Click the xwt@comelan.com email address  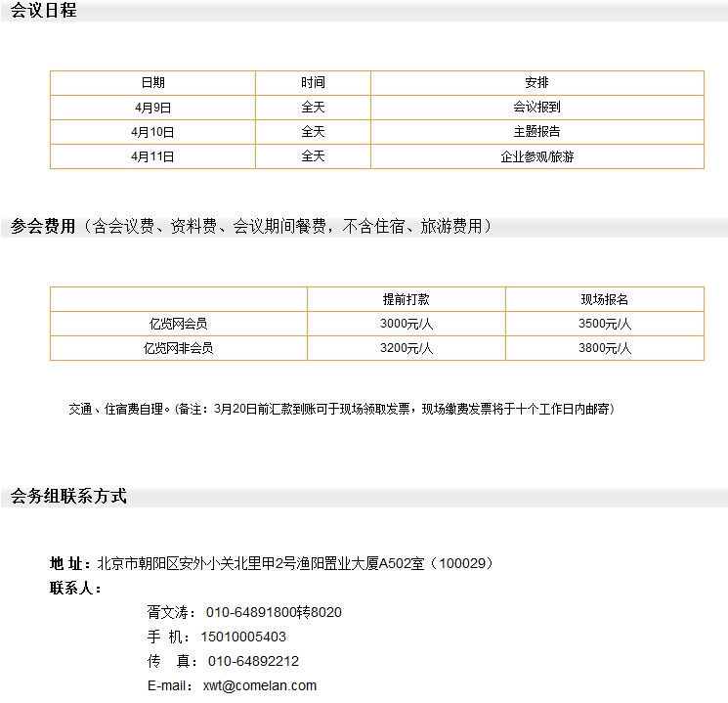(x=259, y=685)
